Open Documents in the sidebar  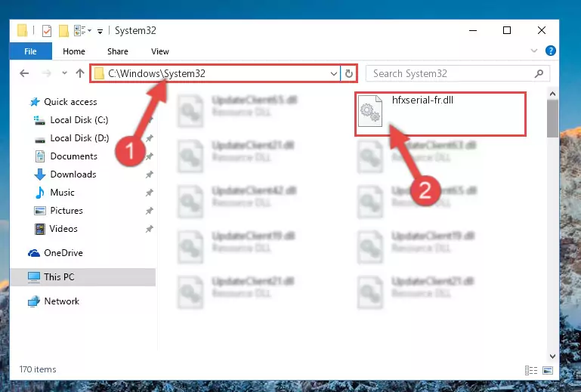[x=66, y=156]
